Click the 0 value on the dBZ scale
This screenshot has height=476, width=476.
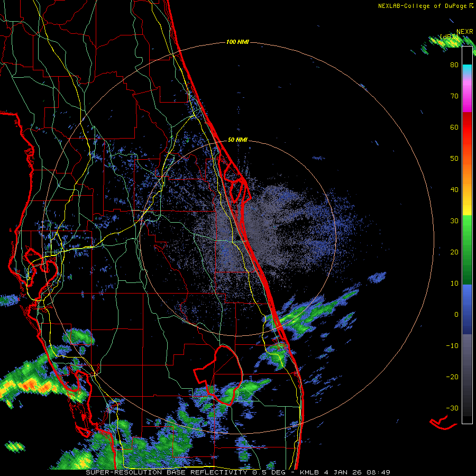(x=456, y=315)
